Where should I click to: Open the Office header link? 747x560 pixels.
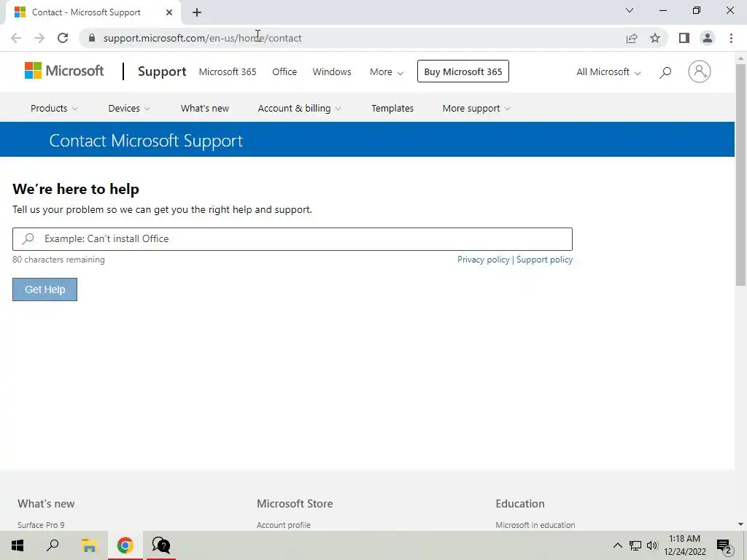(x=285, y=72)
